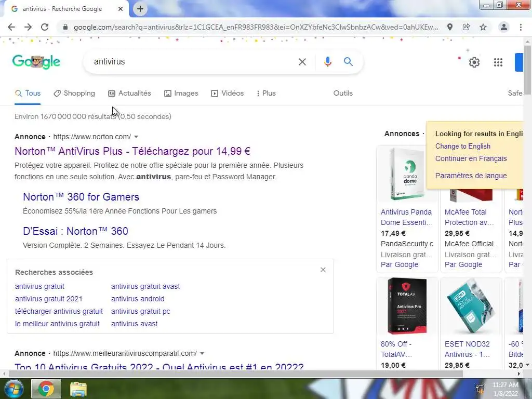Click related search le meilleur antivirus gratuit
The height and width of the screenshot is (399, 532).
click(57, 324)
